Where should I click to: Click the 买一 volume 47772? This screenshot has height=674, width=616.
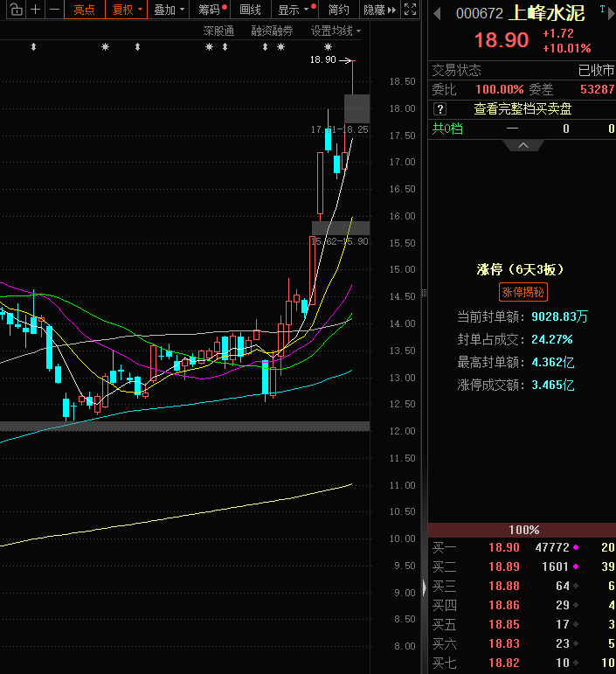(552, 547)
